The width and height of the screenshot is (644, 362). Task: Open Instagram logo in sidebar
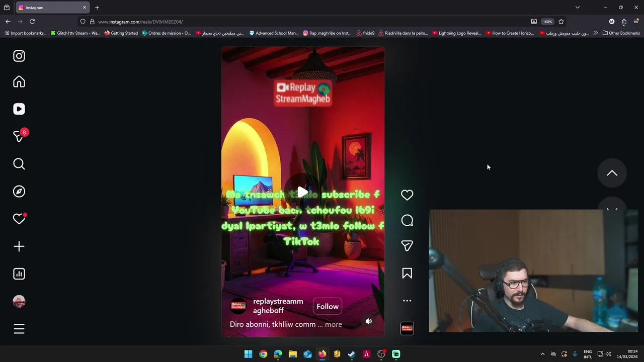19,56
